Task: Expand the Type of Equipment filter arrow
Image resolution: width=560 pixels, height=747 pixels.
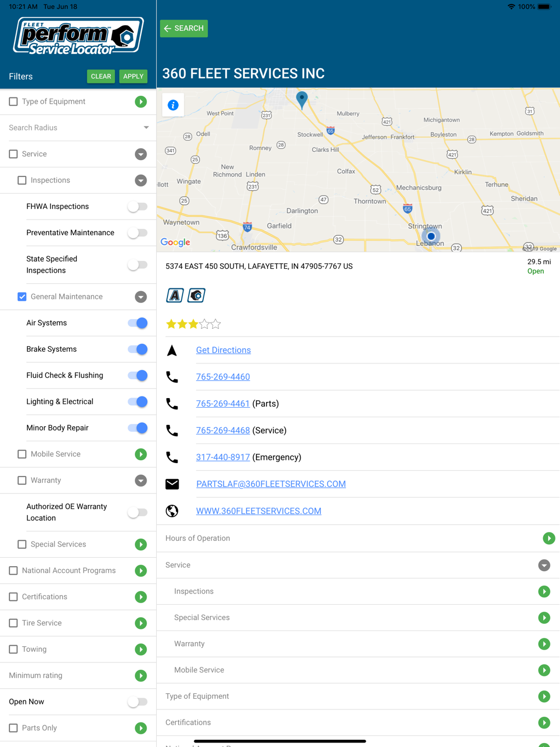Action: coord(141,102)
